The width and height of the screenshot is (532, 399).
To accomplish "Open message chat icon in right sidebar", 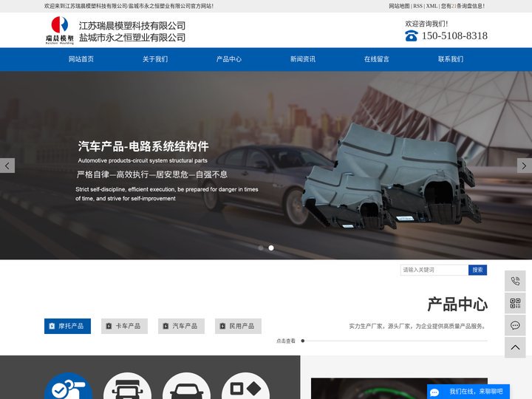I will coord(515,325).
